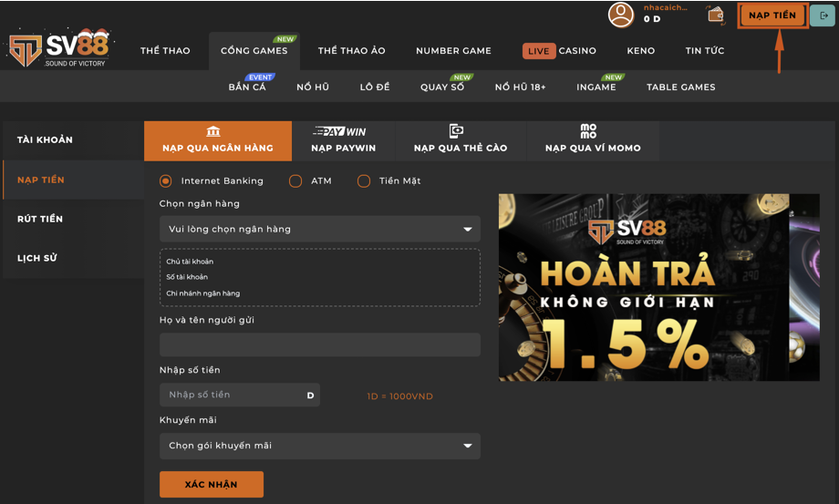Switch to Nạp Qua Ngân Hàng tab
The image size is (839, 504).
218,141
